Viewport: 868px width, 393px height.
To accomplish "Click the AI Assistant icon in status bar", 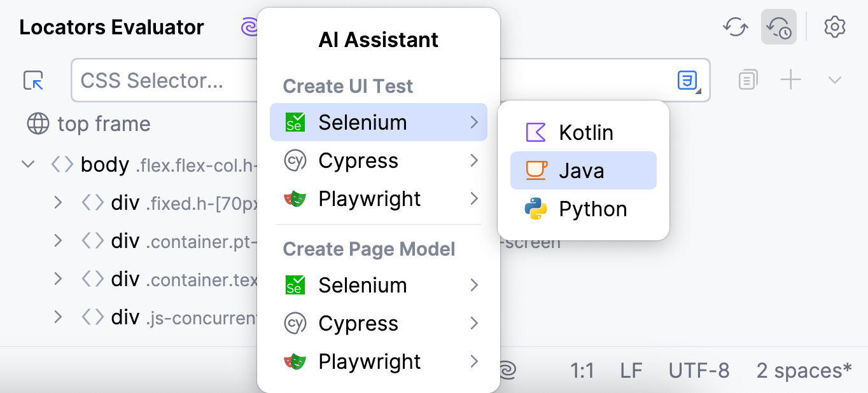I will pyautogui.click(x=507, y=369).
